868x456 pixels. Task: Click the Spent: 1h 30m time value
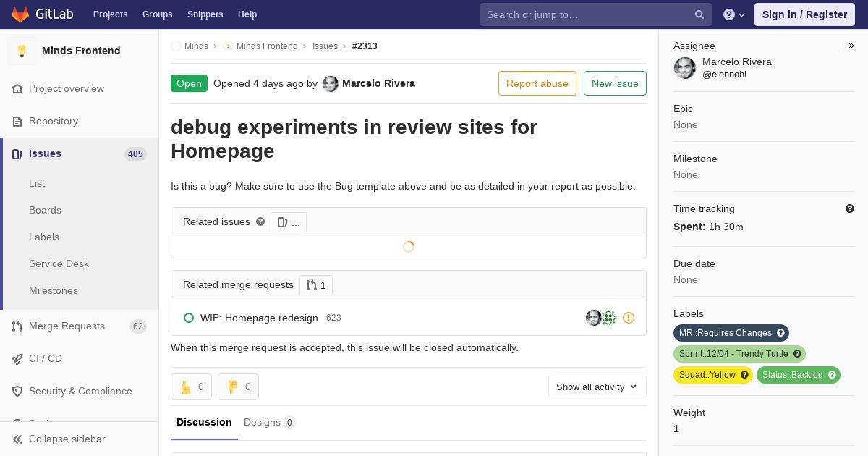coord(708,227)
